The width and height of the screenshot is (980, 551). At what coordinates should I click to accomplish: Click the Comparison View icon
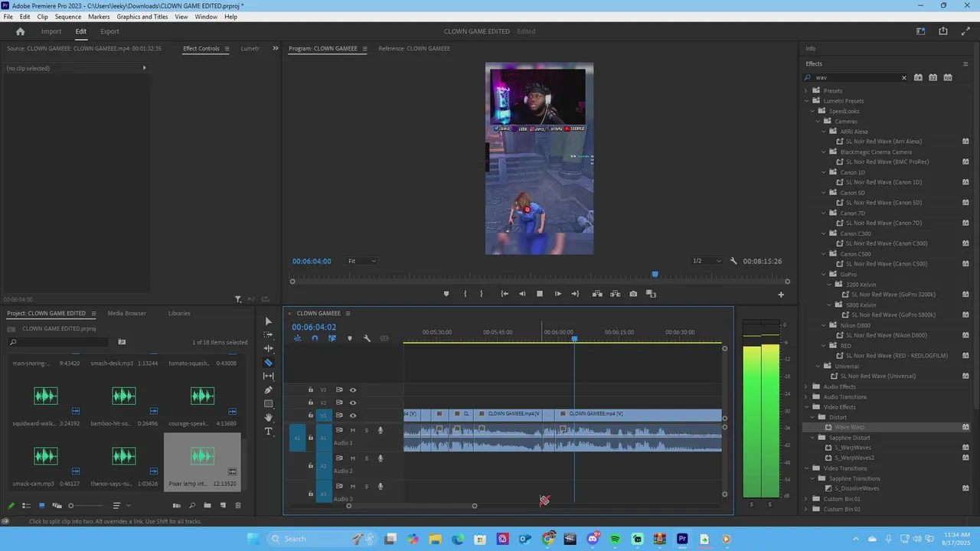coord(651,294)
